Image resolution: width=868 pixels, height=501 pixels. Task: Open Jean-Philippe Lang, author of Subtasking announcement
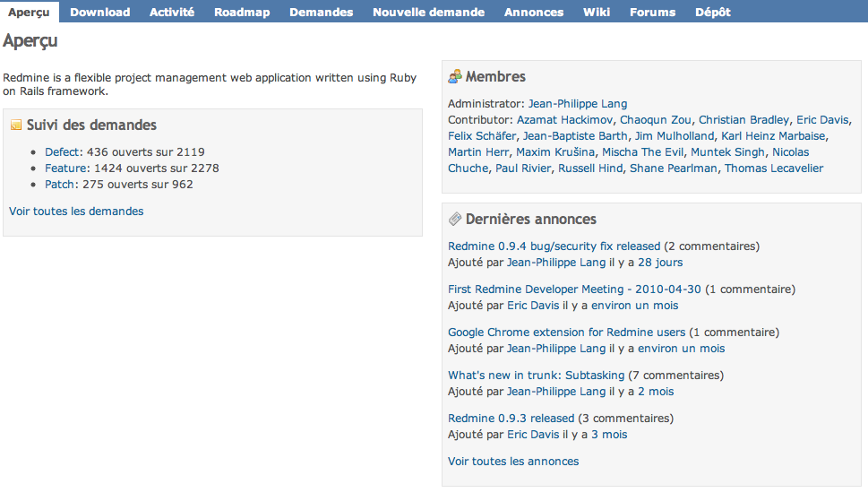click(555, 391)
